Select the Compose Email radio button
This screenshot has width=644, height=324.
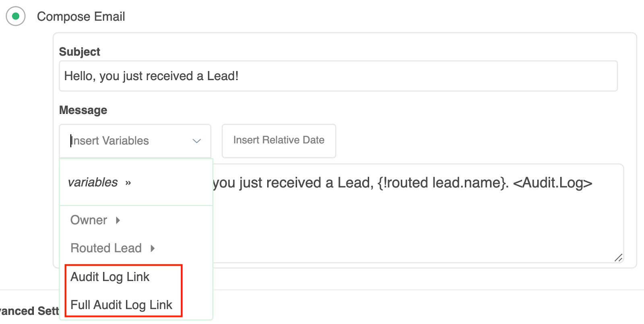click(15, 17)
